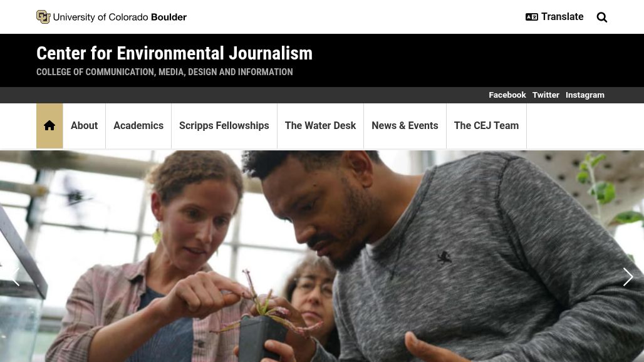Open the About menu item
The image size is (644, 362).
point(84,126)
